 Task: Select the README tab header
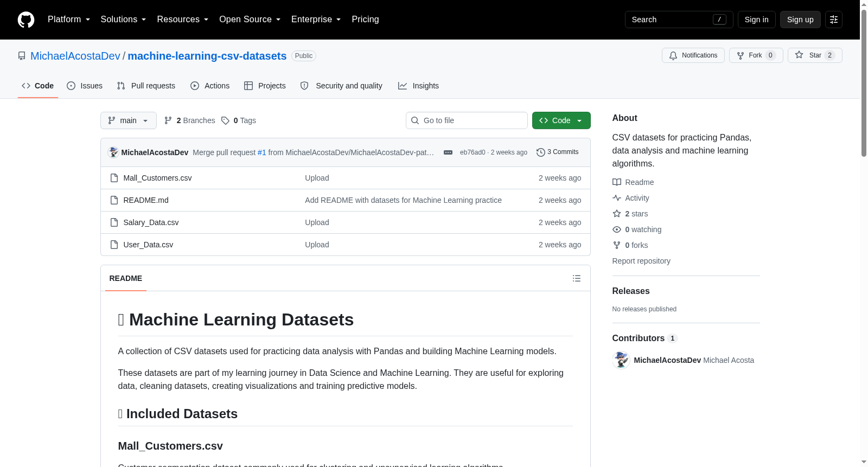(126, 278)
